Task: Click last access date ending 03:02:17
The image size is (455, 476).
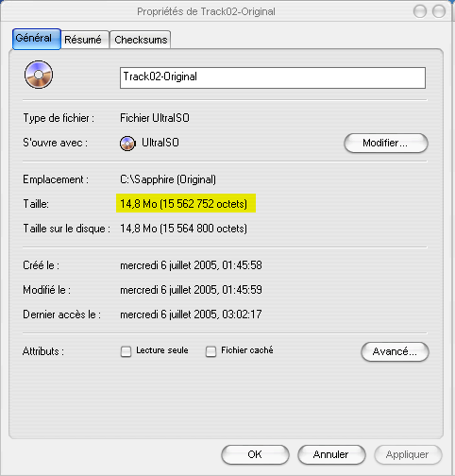Action: 191,314
